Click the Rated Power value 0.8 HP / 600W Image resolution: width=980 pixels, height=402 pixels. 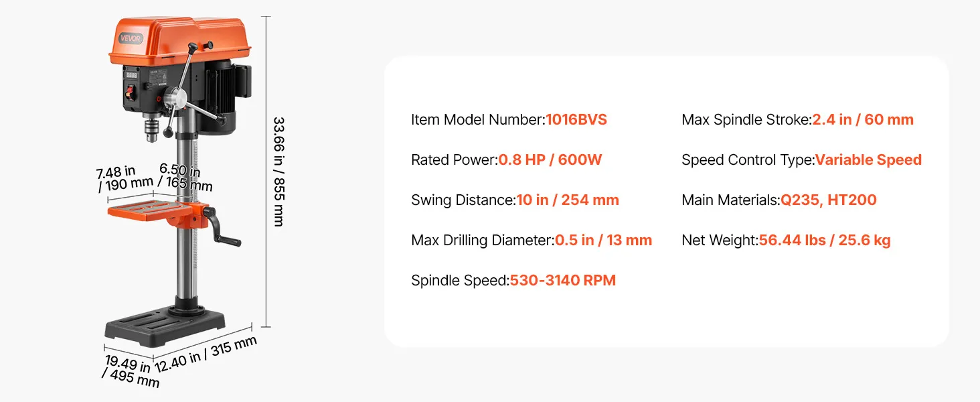click(550, 160)
